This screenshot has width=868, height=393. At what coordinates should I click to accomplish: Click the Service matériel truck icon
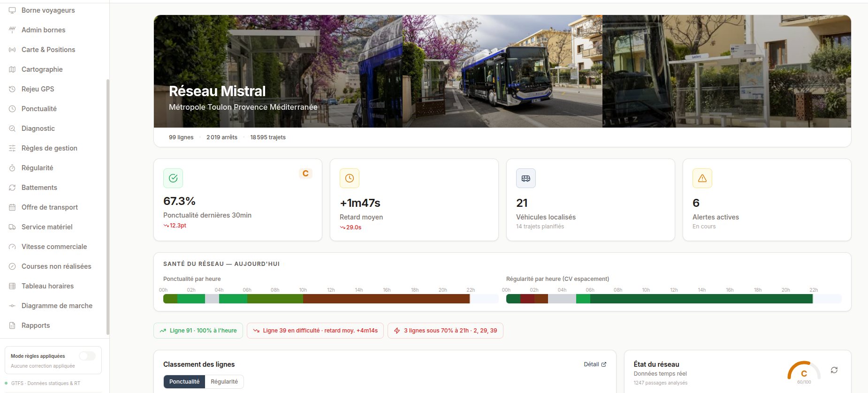(x=12, y=227)
